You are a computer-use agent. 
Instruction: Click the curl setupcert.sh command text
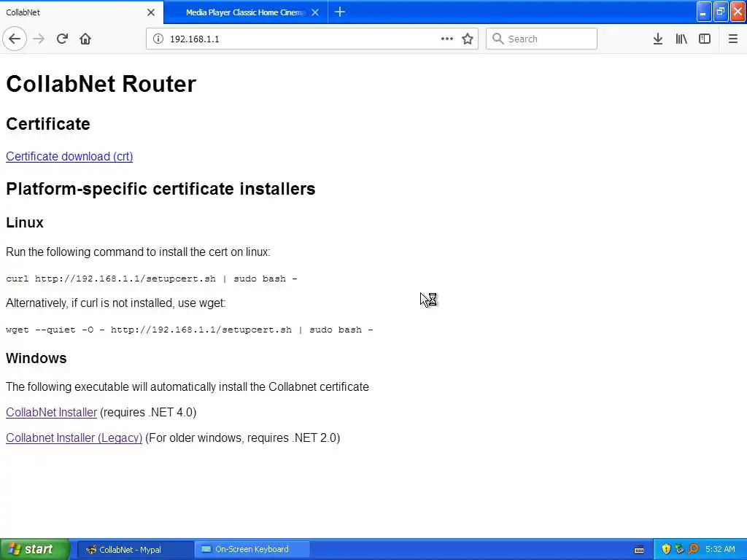click(152, 279)
